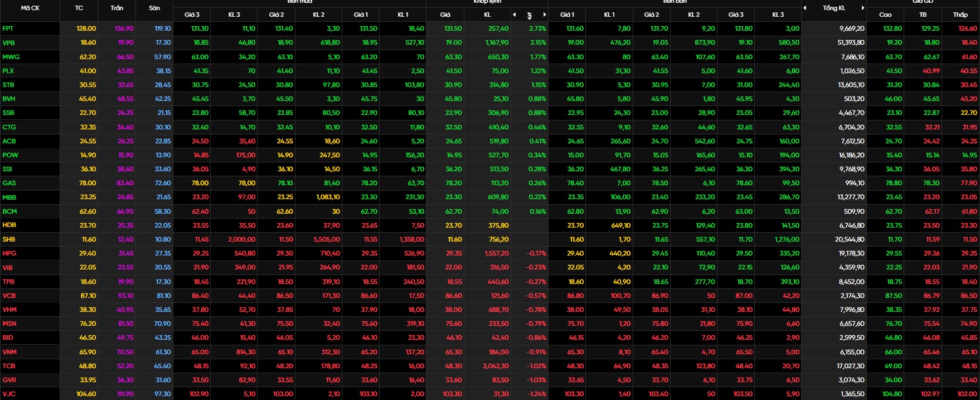The width and height of the screenshot is (980, 400).
Task: Select the HDB ticker symbol
Action: (x=9, y=225)
